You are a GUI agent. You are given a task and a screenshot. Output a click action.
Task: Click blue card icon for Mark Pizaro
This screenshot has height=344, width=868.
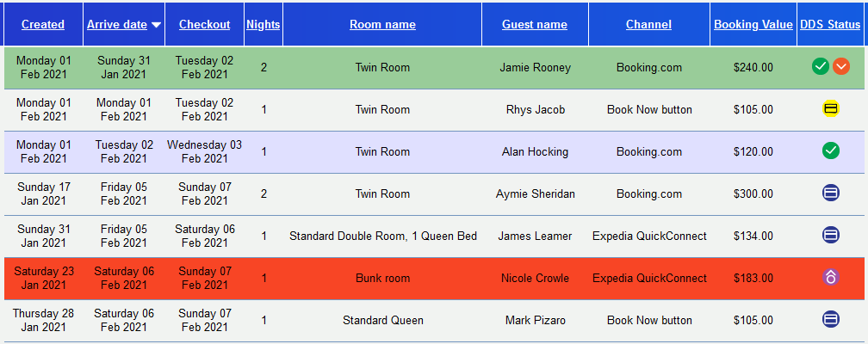[x=830, y=319]
